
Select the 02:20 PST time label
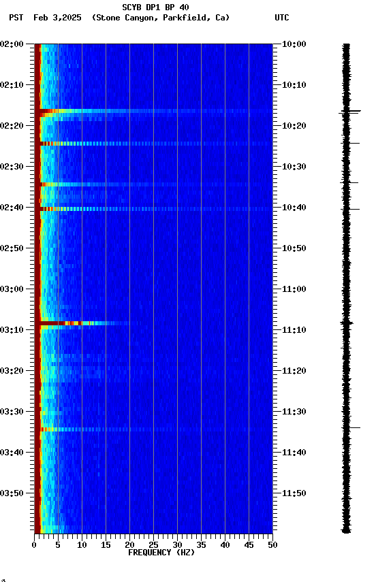(12, 126)
